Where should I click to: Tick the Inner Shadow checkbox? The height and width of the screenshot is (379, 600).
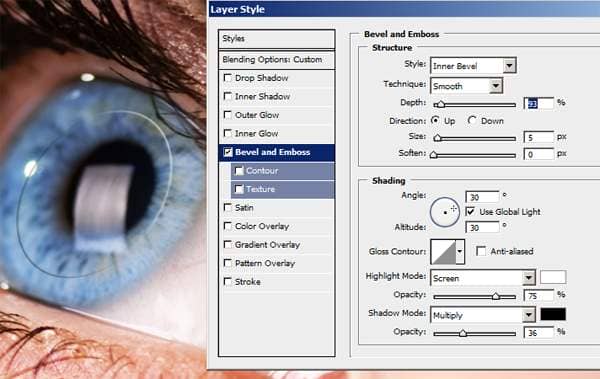click(228, 96)
